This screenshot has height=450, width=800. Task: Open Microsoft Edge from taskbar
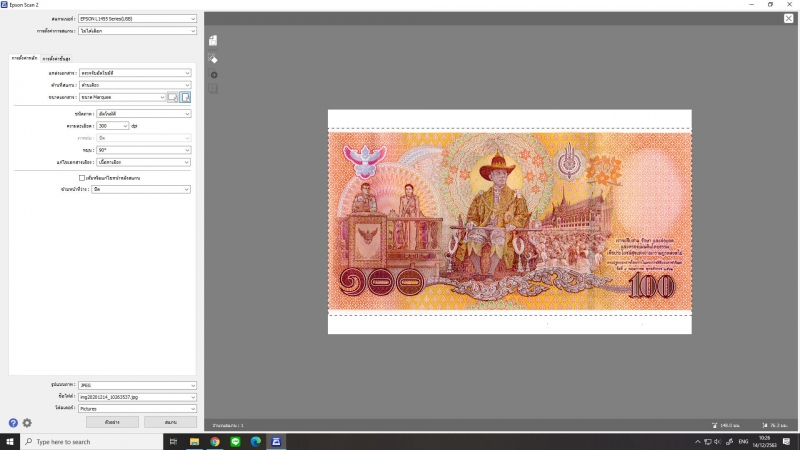tap(256, 441)
